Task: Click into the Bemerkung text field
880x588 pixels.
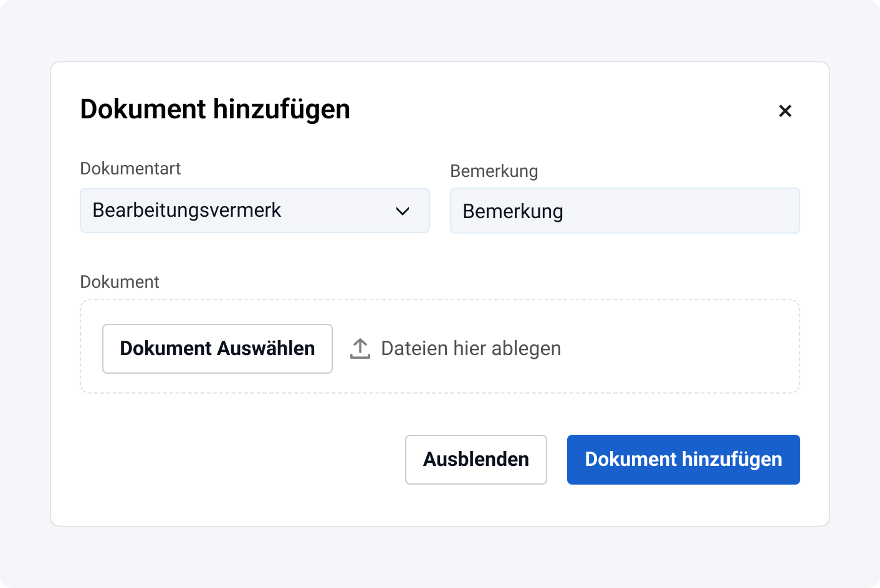Action: [625, 211]
